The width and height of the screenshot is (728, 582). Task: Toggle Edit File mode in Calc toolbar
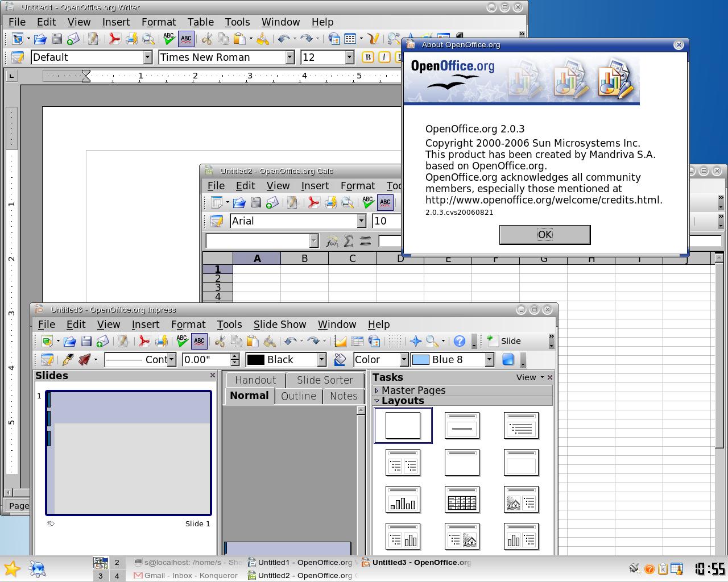tap(292, 202)
